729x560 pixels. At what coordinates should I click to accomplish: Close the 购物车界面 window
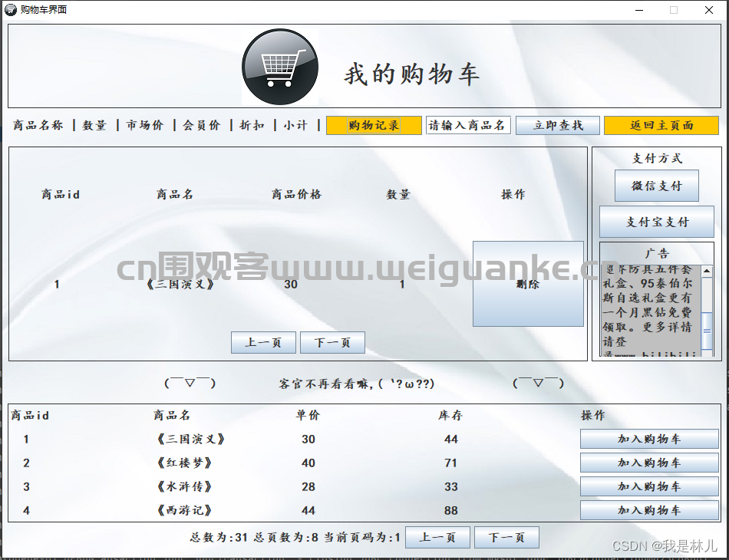[708, 10]
